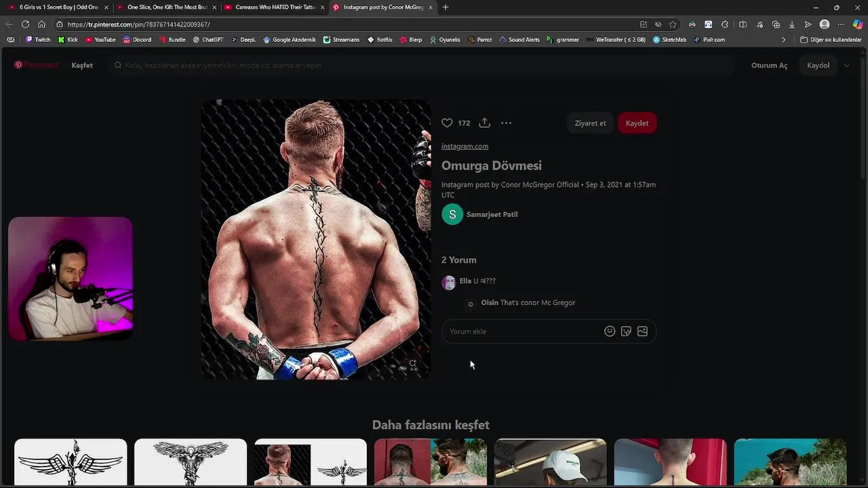Close the 'One Slice, One Kill' tab
Screen dimensions: 868x488
pos(214,7)
